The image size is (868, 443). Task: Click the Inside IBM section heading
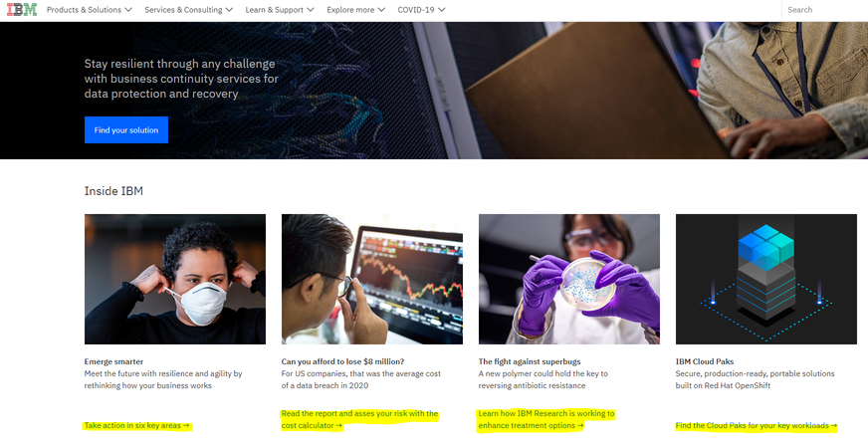pos(113,191)
